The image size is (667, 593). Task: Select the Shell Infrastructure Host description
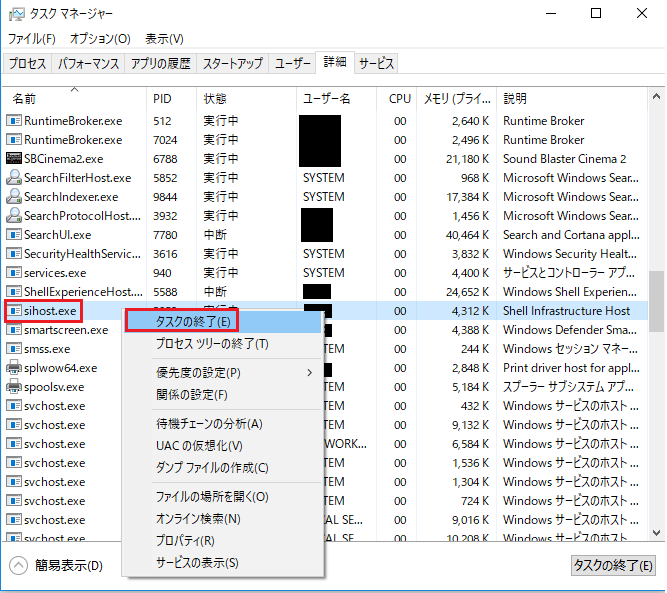coord(566,311)
